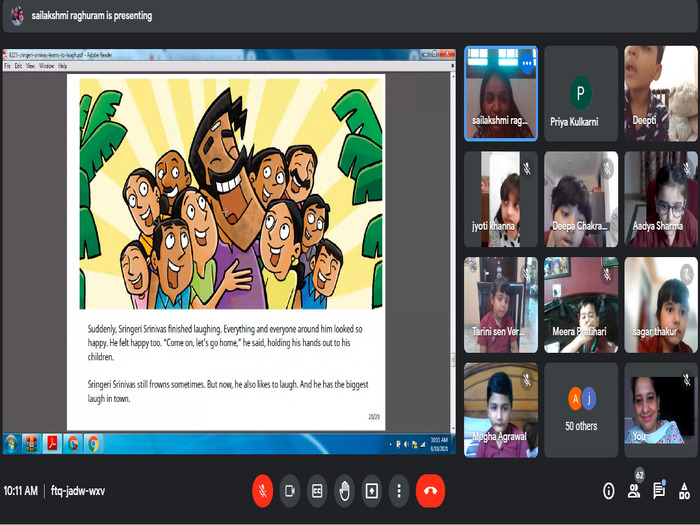Click the volume icon in shared system tray
Image resolution: width=700 pixels, height=525 pixels.
point(406,445)
